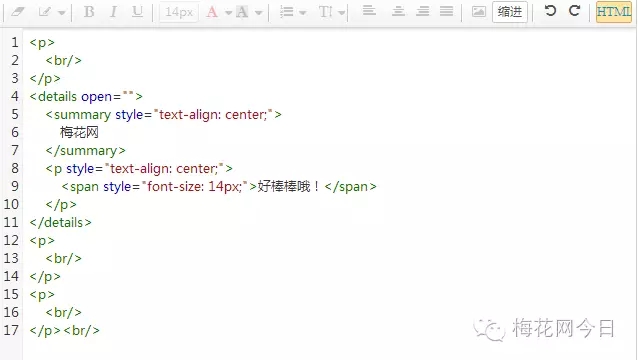Screen dimensions: 638x360
Task: Open the list style menu
Action: (293, 12)
